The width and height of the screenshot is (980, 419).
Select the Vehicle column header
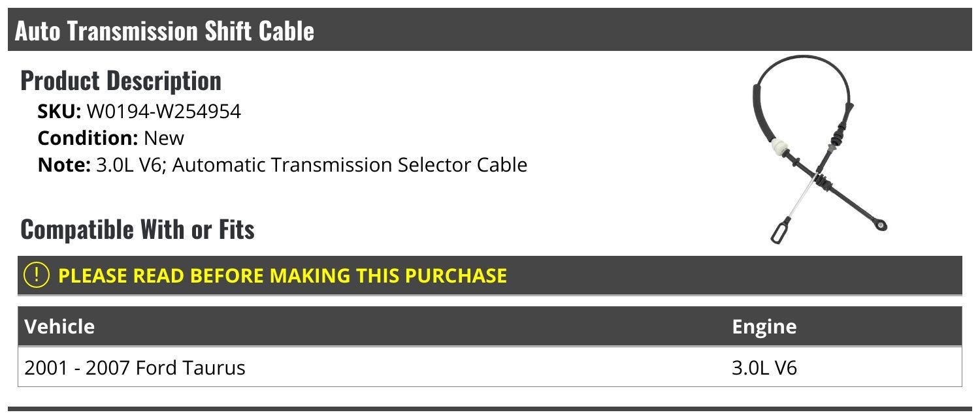tap(59, 326)
